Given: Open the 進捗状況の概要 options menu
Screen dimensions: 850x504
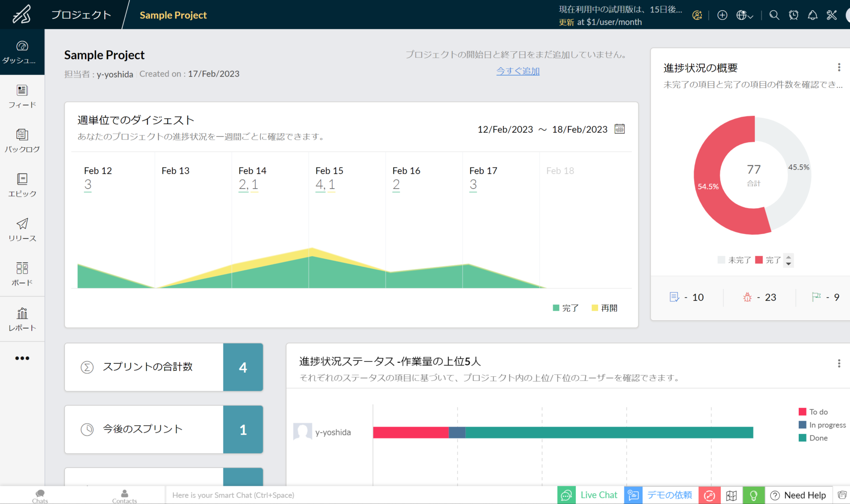Looking at the screenshot, I should tap(839, 67).
